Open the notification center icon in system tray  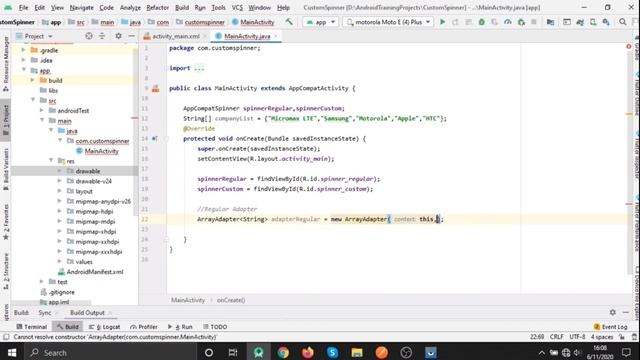627,352
